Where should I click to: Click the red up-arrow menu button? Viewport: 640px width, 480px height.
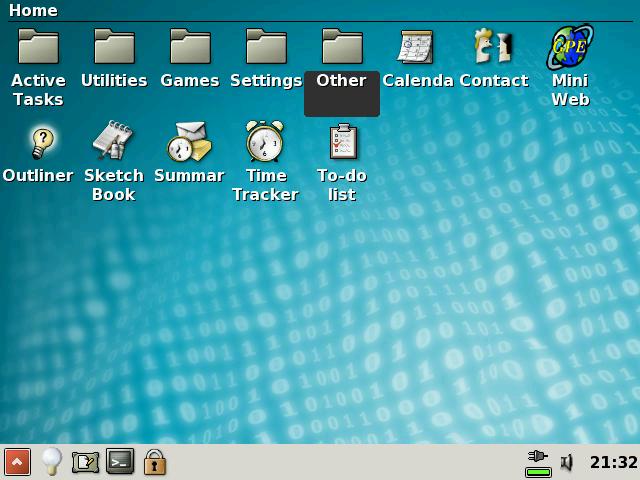coord(17,461)
